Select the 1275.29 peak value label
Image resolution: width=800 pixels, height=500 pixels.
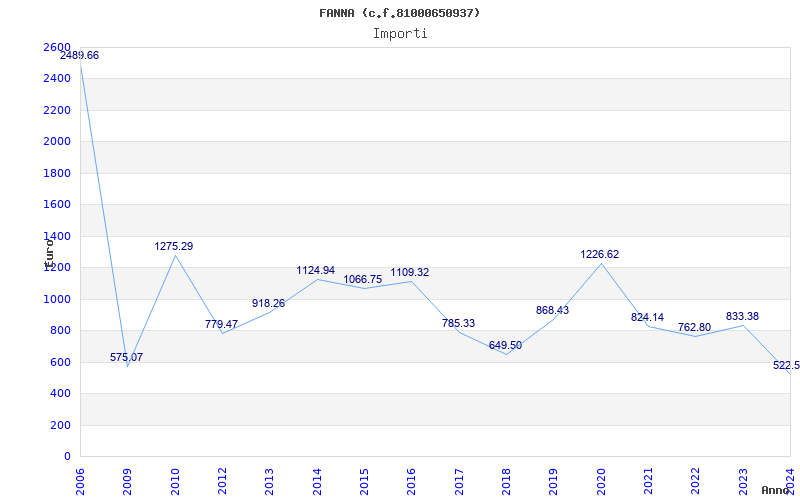(174, 246)
